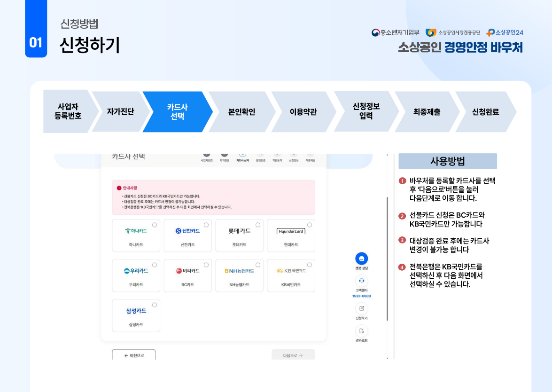
Task: Select the KB국민카드 radio button
Action: click(310, 265)
